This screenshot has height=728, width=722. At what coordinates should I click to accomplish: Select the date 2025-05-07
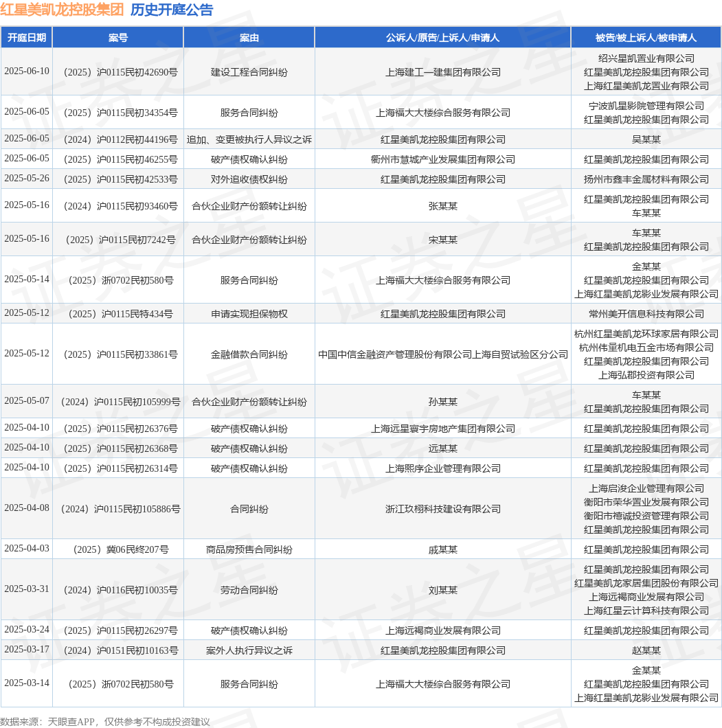coord(27,400)
